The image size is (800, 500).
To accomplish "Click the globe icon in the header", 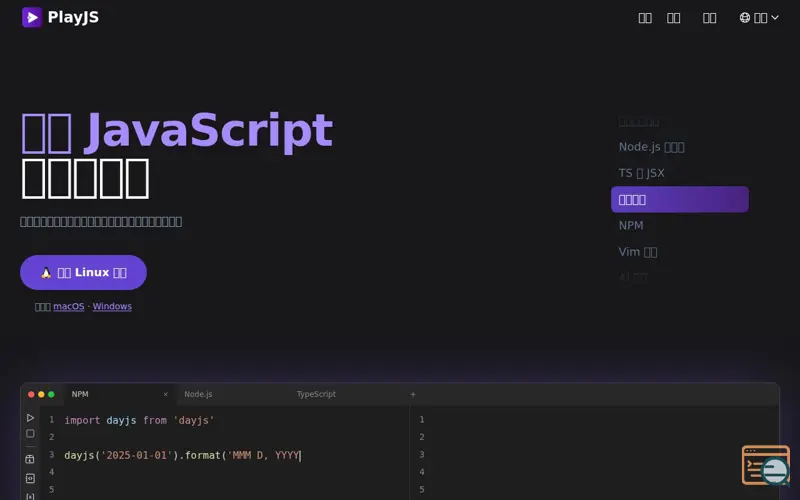I will (x=745, y=18).
